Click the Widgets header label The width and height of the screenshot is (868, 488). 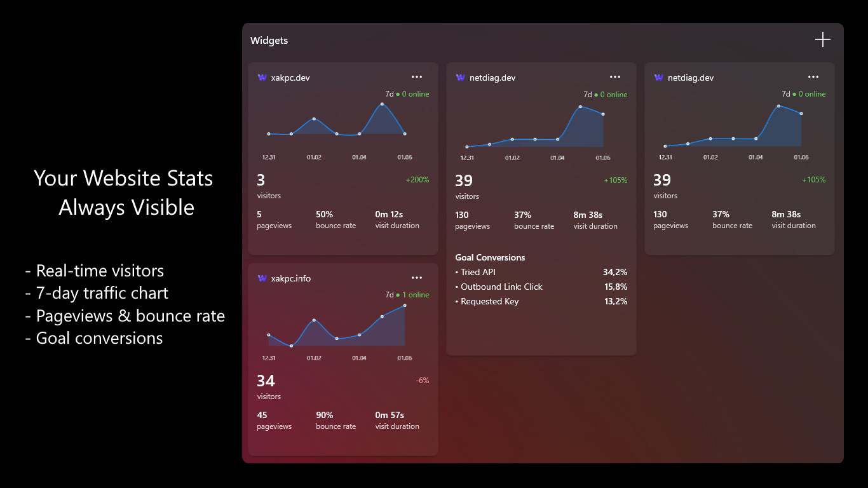click(x=269, y=40)
